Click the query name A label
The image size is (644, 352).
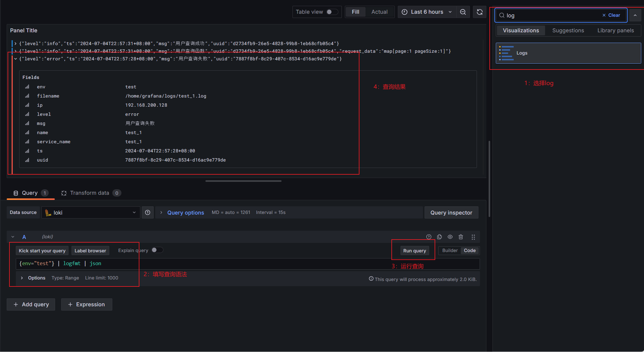tap(24, 237)
